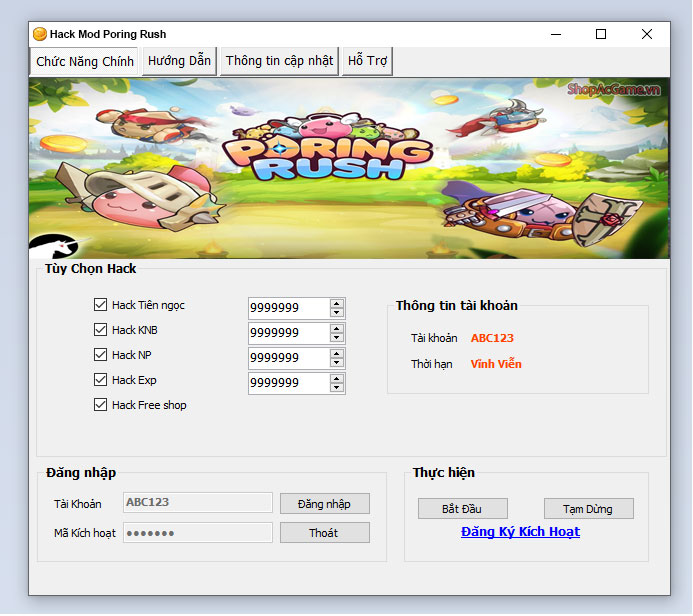
Task: Switch to the Chức Năng Chính tab
Action: [84, 61]
